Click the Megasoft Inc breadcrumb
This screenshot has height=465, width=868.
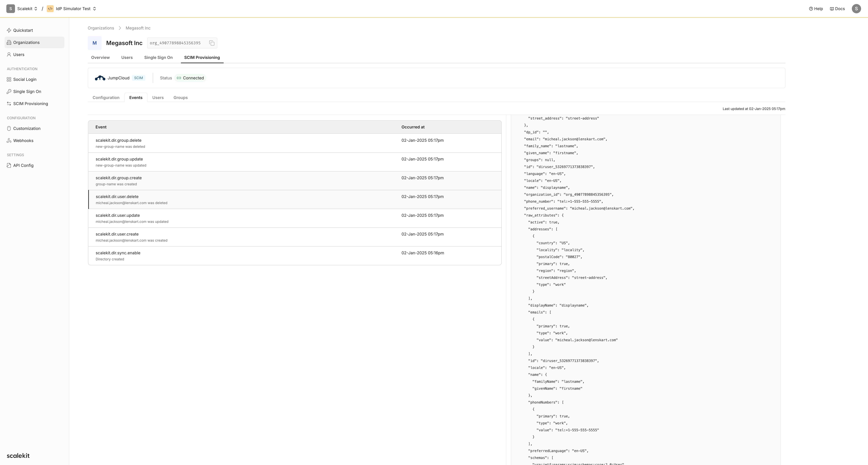click(138, 28)
